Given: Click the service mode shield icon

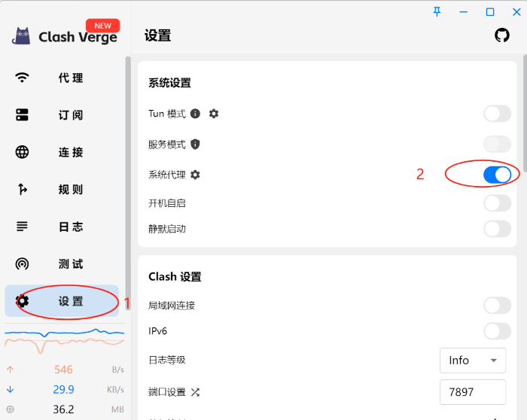Looking at the screenshot, I should 195,144.
